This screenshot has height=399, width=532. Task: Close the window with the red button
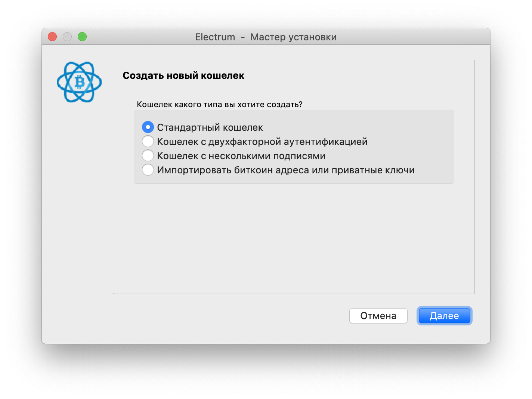tap(52, 37)
